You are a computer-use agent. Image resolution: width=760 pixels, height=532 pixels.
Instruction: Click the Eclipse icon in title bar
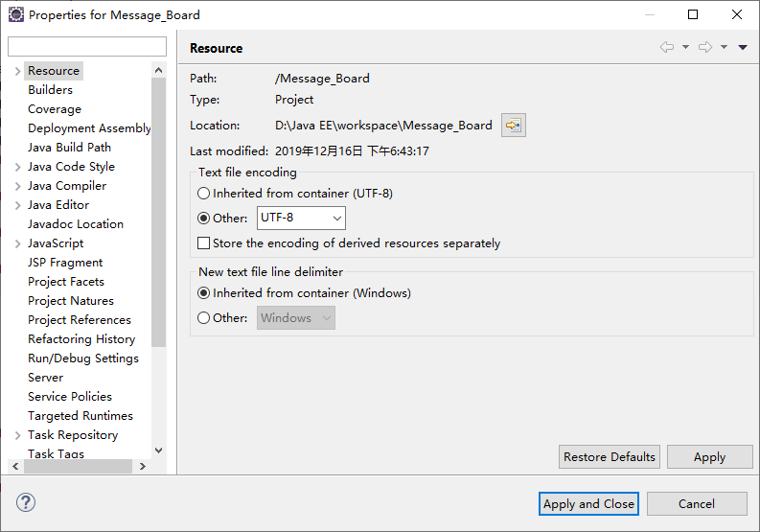pyautogui.click(x=16, y=15)
